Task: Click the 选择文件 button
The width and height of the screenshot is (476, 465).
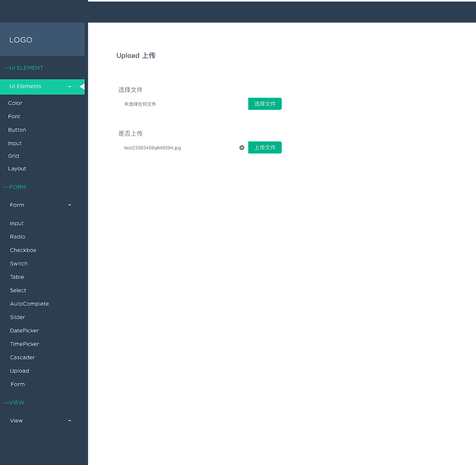Action: pyautogui.click(x=265, y=104)
